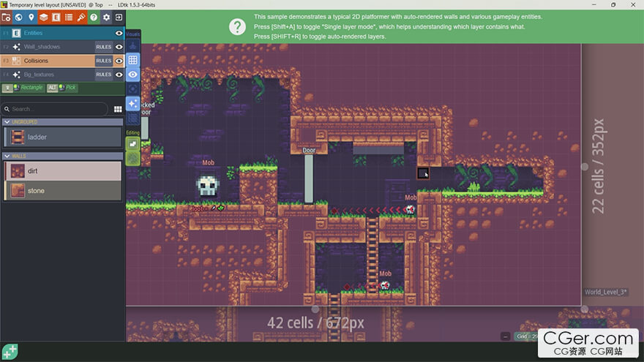Open the entity definitions E icon
644x362 pixels.
(x=56, y=17)
